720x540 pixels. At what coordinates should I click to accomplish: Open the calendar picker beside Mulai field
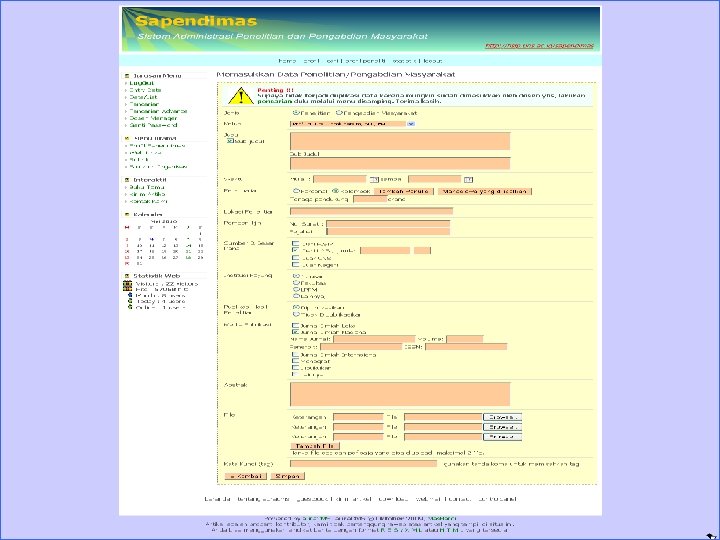pos(374,180)
